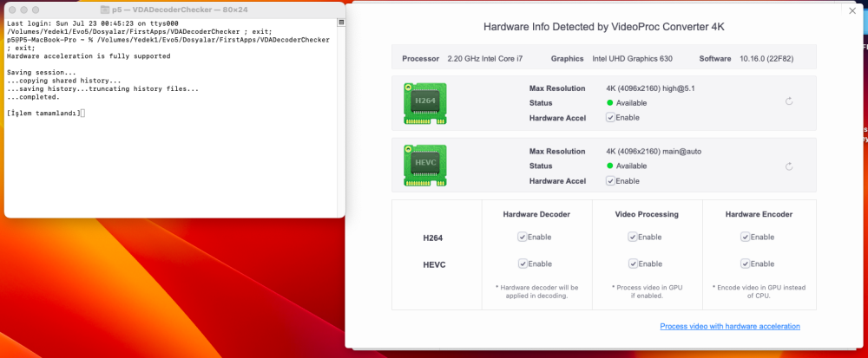
Task: Click the Terminal close window button
Action: 13,10
